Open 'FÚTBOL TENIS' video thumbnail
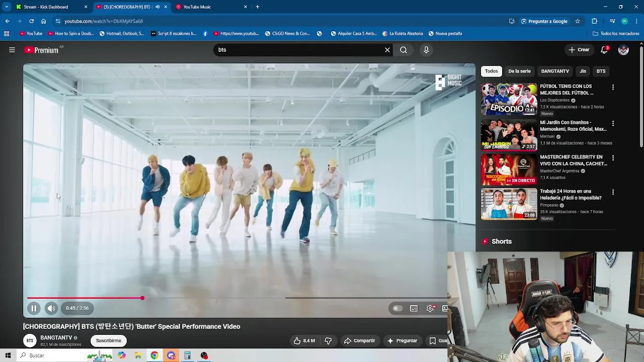 [509, 99]
